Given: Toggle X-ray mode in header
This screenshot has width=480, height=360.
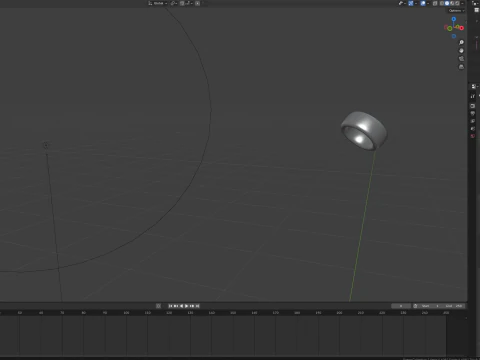Looking at the screenshot, I should 435,3.
